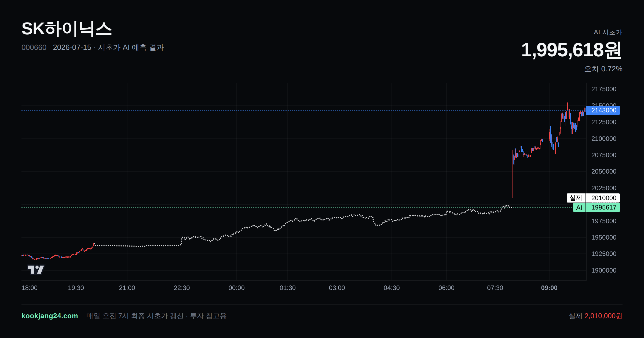The image size is (644, 338).
Task: Open the kookjang24.com link
Action: click(x=50, y=316)
